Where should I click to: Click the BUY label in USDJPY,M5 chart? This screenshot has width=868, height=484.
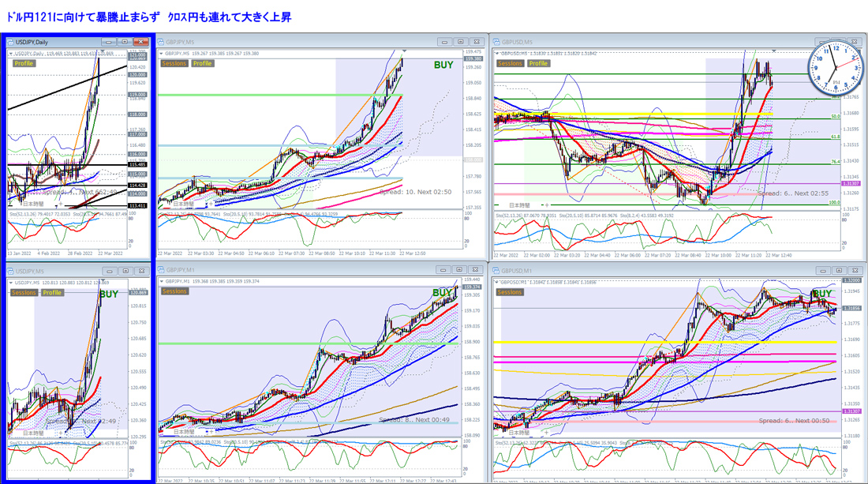click(x=109, y=295)
